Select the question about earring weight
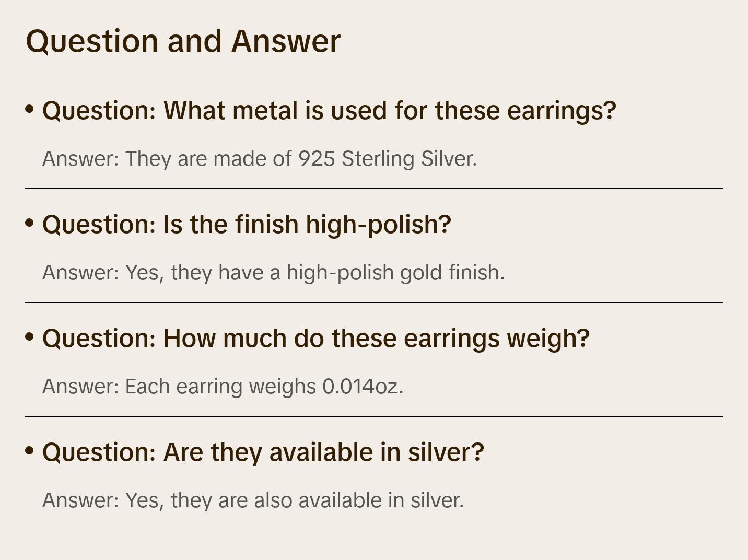Screen dimensions: 748x560 coord(316,339)
